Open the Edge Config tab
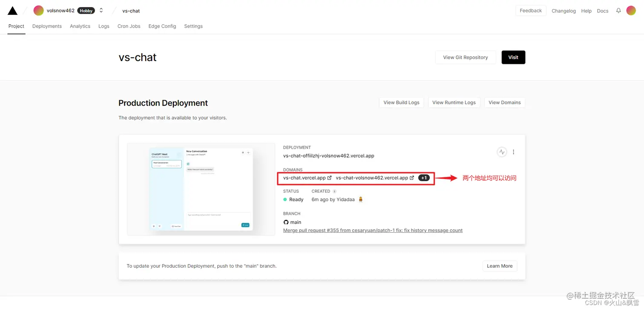This screenshot has height=309, width=644. pyautogui.click(x=162, y=26)
